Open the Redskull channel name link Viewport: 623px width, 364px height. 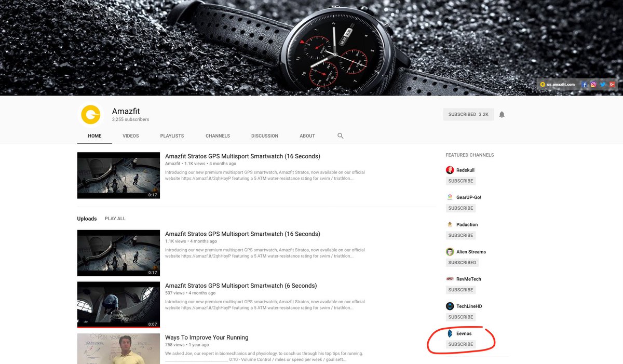coord(465,170)
